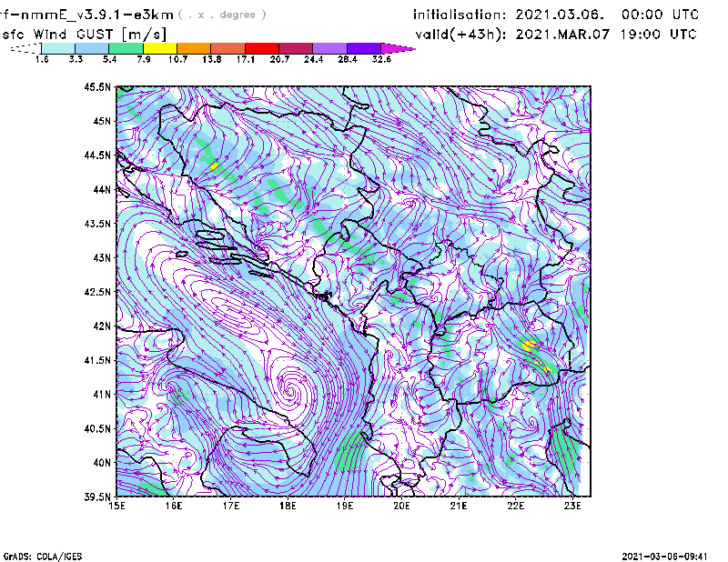
Task: Click the 44N latitude label
Action: [102, 189]
